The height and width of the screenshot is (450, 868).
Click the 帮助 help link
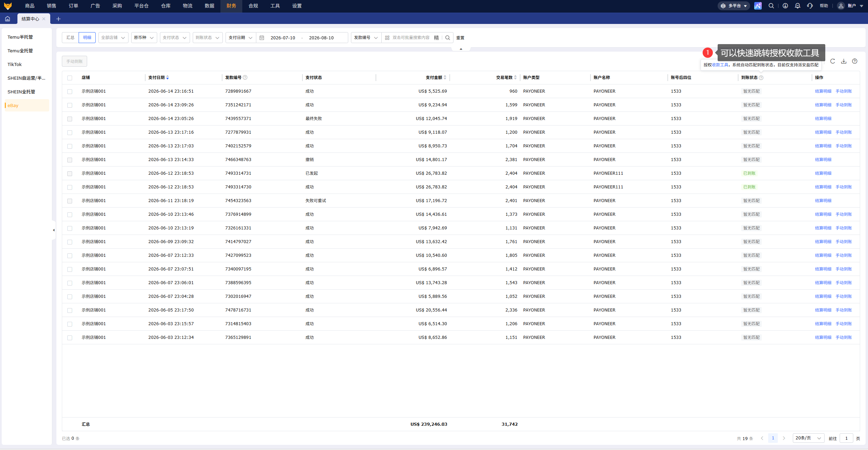(x=824, y=6)
